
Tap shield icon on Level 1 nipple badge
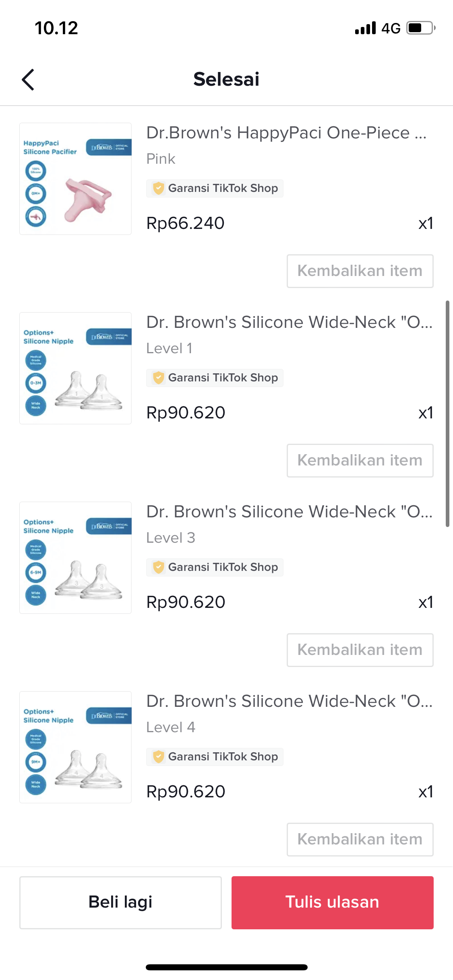click(159, 377)
